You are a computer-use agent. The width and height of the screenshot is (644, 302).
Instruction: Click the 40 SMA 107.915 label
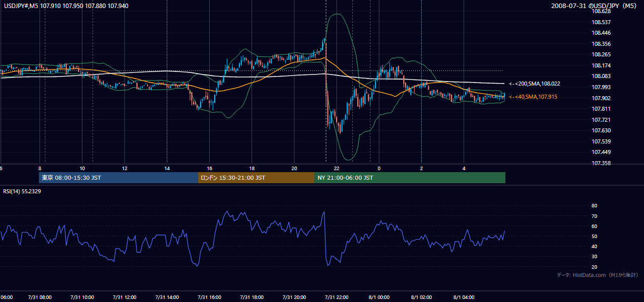pos(533,97)
